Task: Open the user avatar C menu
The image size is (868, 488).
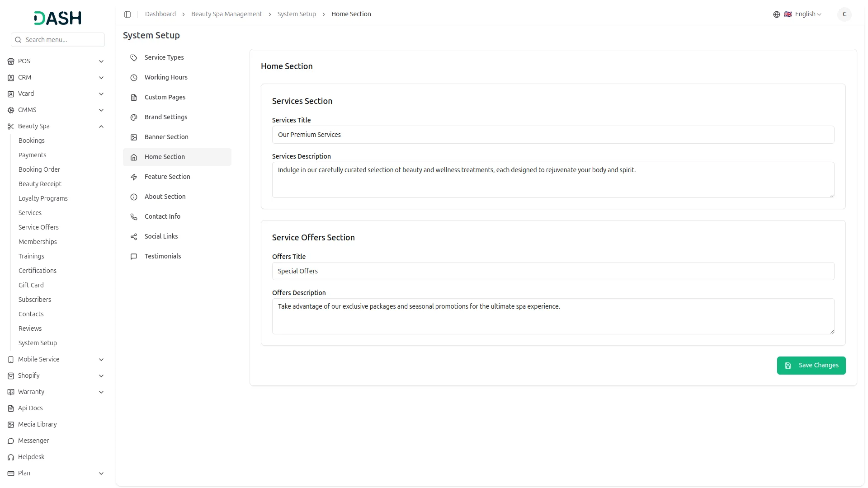Action: 844,14
